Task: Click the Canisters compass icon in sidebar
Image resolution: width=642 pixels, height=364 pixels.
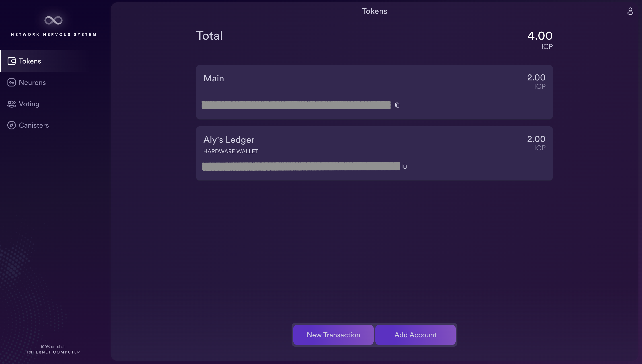Action: [12, 125]
